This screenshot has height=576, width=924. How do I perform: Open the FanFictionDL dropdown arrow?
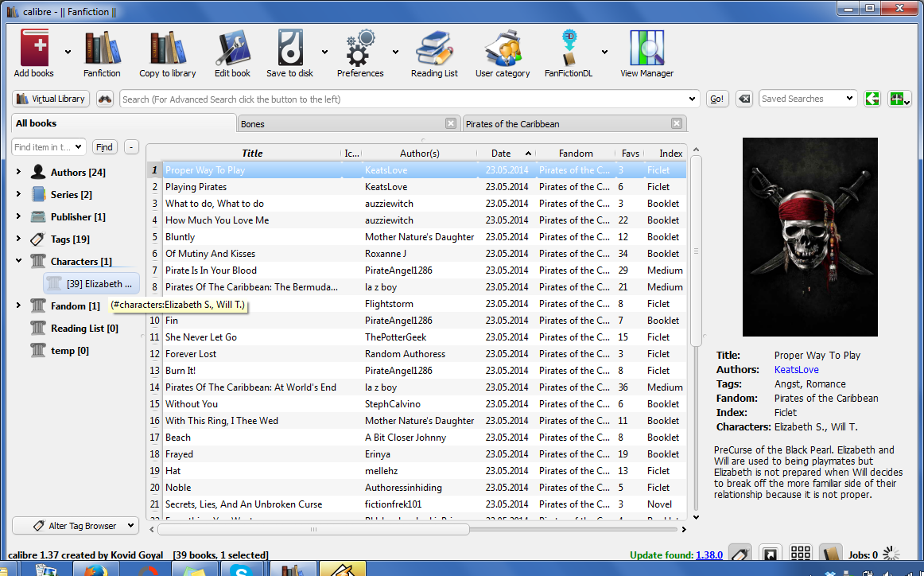pos(604,52)
